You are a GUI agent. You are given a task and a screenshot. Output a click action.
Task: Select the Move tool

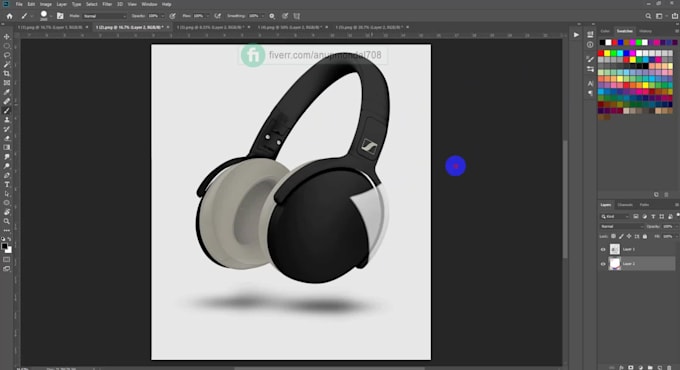(7, 37)
